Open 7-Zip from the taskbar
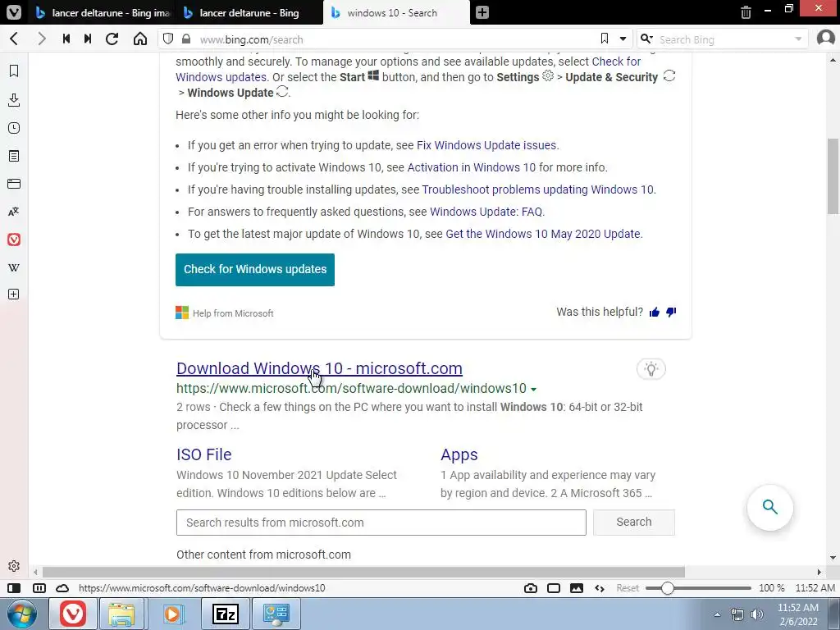Screen dimensions: 840x630 [225, 614]
